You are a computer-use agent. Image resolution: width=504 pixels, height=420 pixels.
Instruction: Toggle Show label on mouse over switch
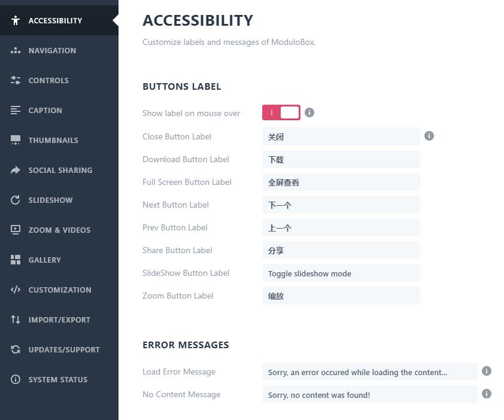click(x=281, y=113)
